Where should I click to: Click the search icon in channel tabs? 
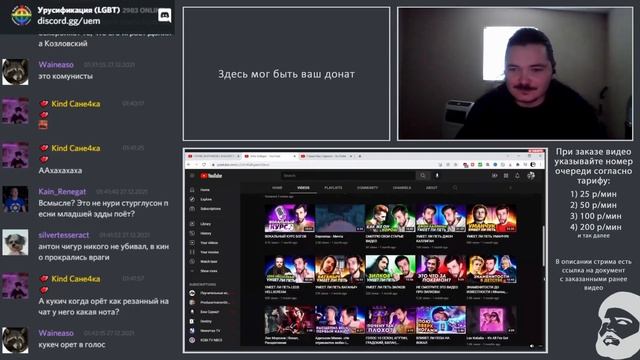[455, 188]
